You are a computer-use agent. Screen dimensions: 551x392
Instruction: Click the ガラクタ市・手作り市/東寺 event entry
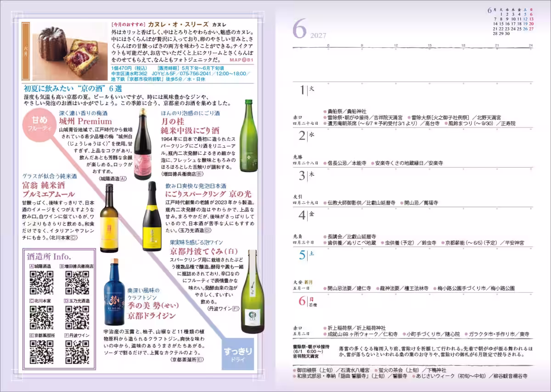(x=497, y=334)
